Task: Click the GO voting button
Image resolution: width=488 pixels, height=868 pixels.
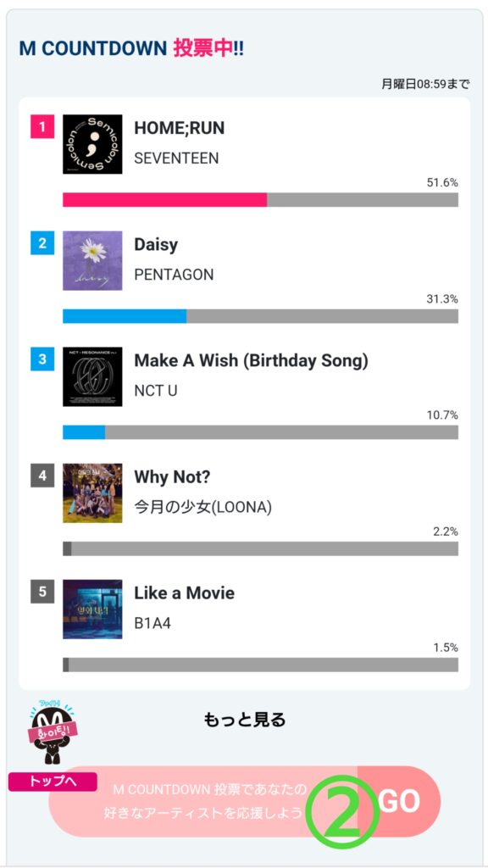Action: pos(400,801)
